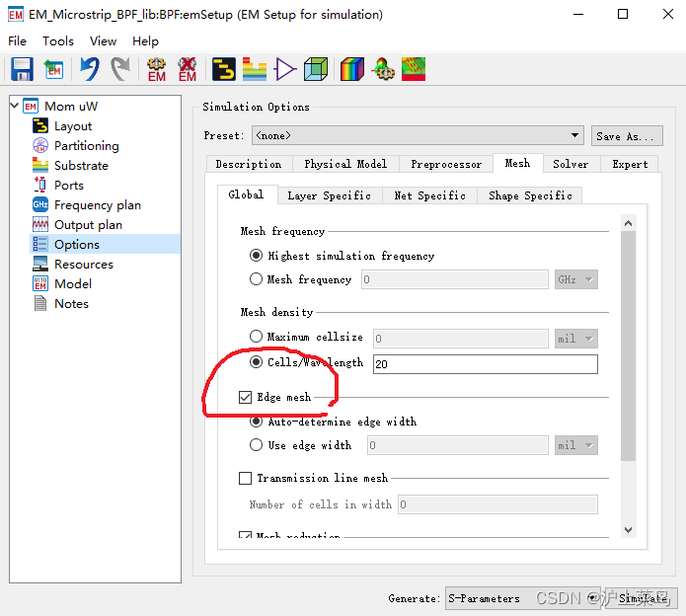Switch to the Physical Model tab
Screen dimensions: 686x616
pos(345,164)
